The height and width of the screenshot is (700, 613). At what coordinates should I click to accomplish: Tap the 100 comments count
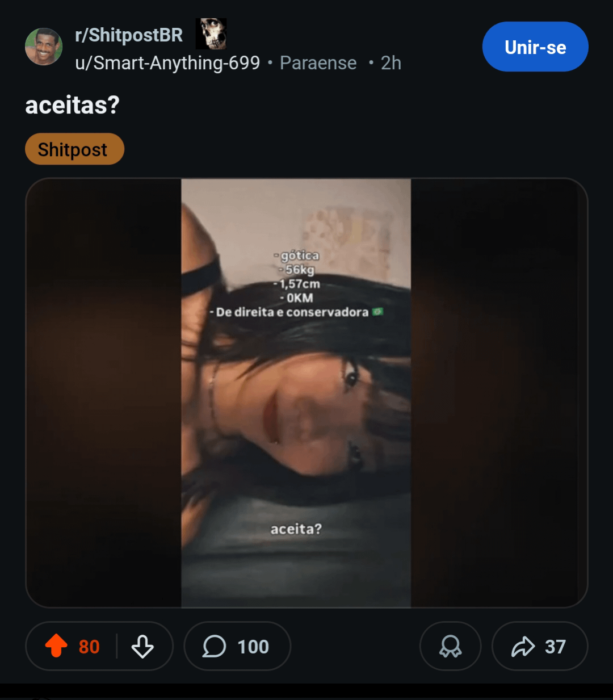[253, 647]
